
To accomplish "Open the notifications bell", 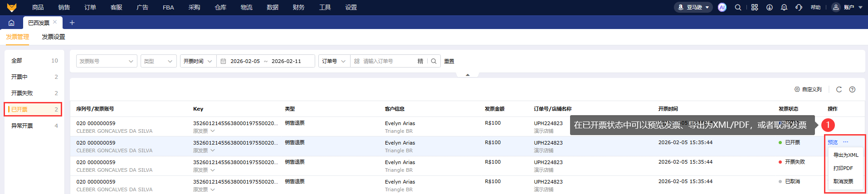I will (x=784, y=7).
